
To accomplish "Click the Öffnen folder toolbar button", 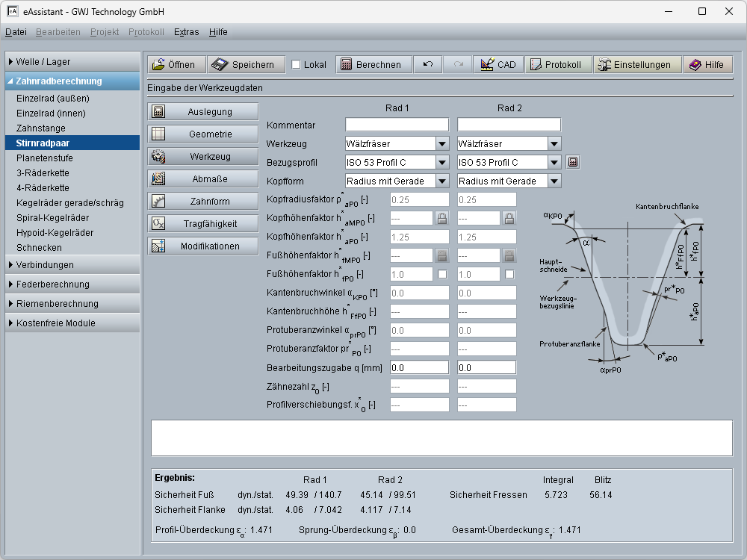I will 174,65.
